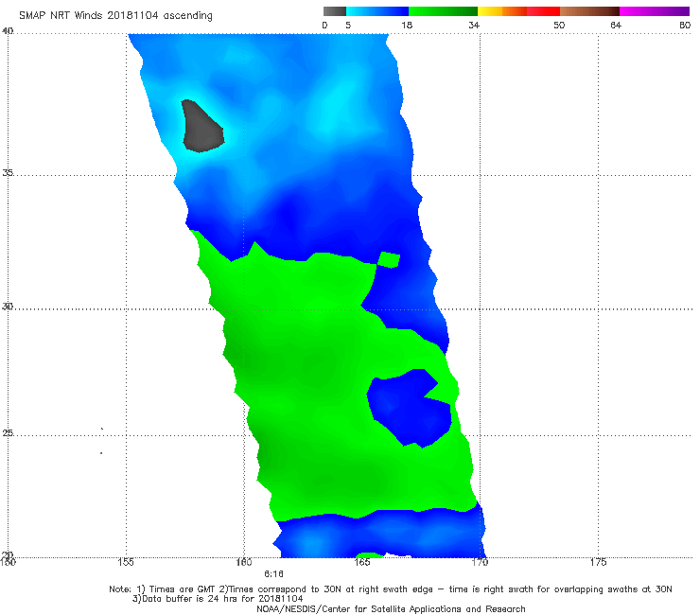Click the longitude label '155'

pyautogui.click(x=126, y=562)
